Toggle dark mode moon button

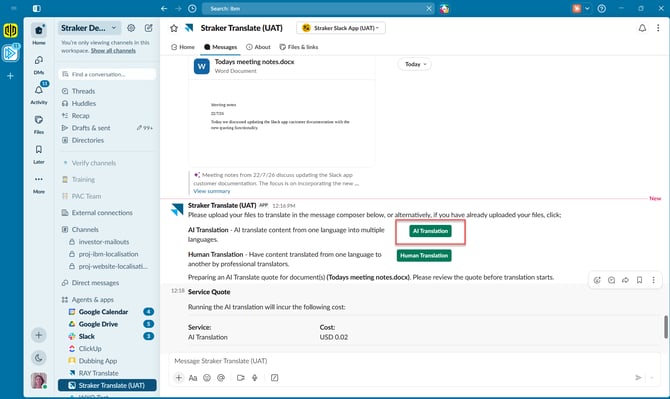point(38,358)
